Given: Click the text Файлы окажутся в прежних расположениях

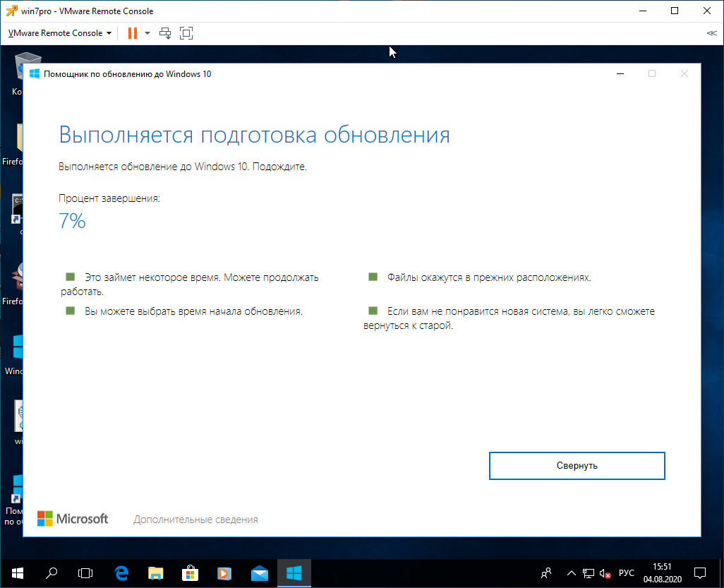Looking at the screenshot, I should [489, 277].
